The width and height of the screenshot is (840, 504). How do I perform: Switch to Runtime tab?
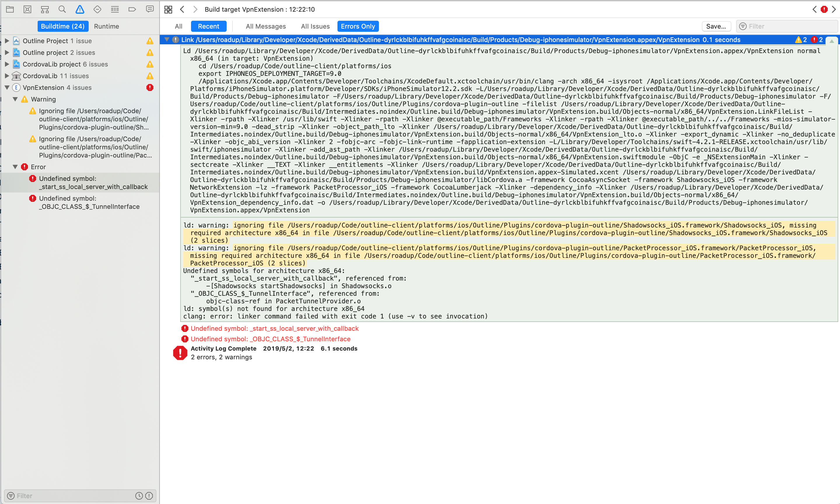(x=107, y=26)
